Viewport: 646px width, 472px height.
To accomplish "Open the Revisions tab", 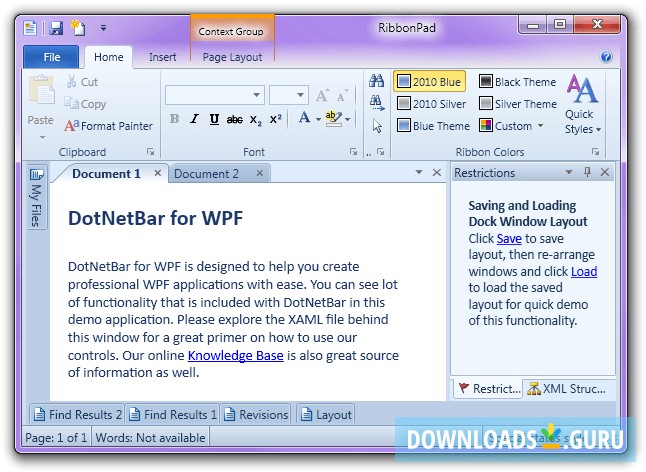I will 256,414.
